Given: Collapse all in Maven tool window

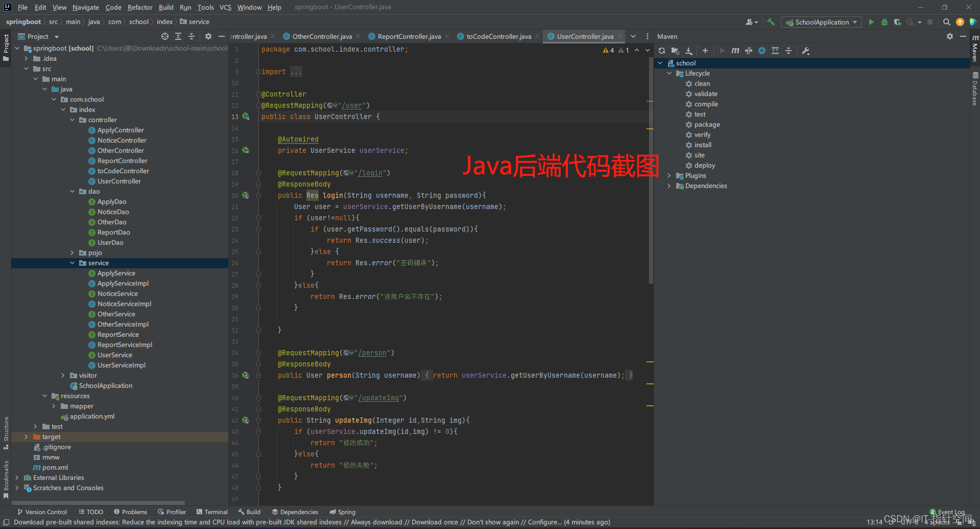Looking at the screenshot, I should tap(788, 51).
